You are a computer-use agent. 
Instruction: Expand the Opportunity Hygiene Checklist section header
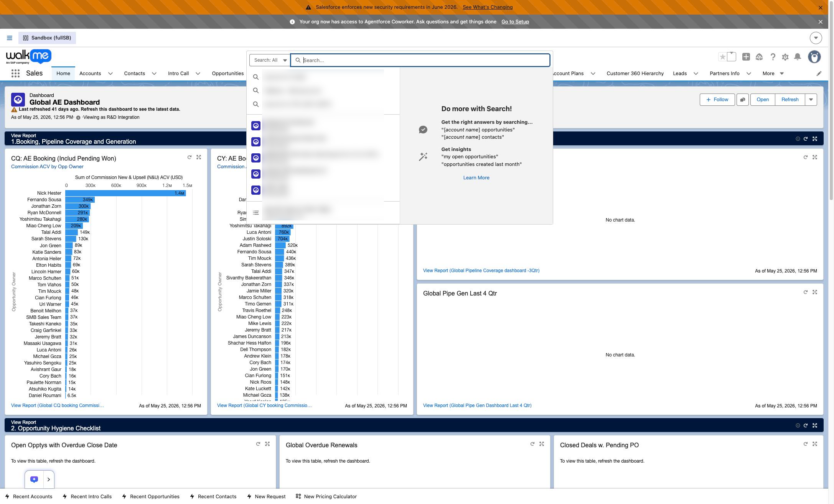coord(815,425)
